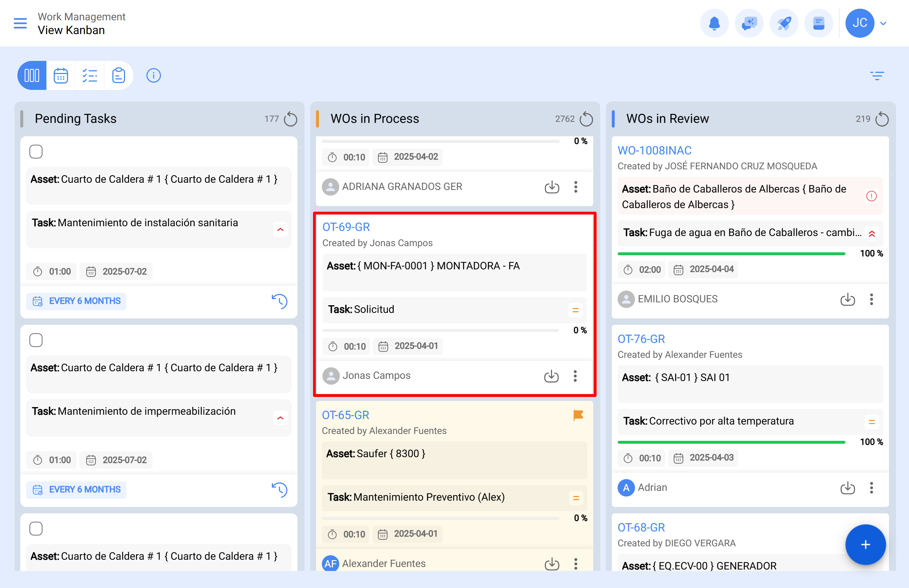Image resolution: width=909 pixels, height=588 pixels.
Task: Open the OT-68-GR work order link
Action: 641,528
